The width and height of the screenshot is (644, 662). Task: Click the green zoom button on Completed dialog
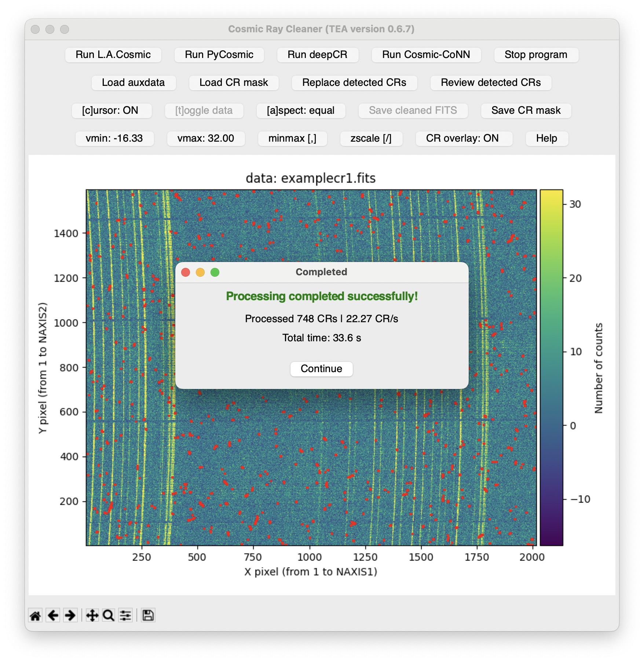(x=215, y=272)
